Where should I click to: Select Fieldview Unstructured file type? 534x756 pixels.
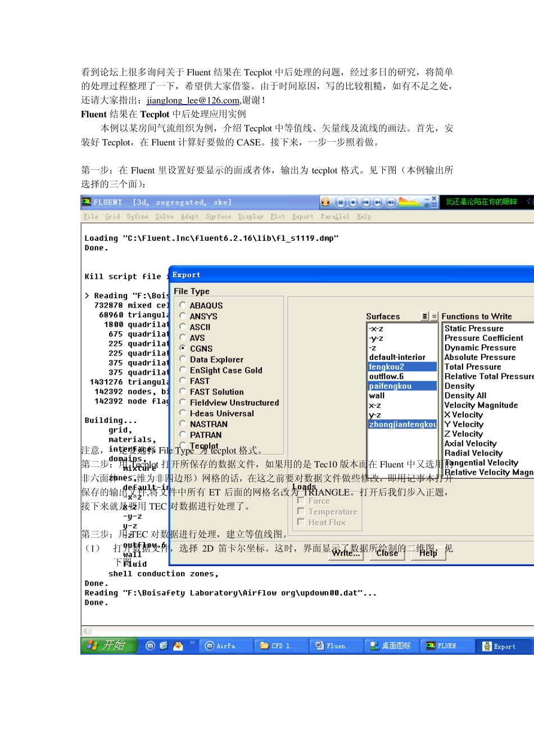tap(183, 402)
